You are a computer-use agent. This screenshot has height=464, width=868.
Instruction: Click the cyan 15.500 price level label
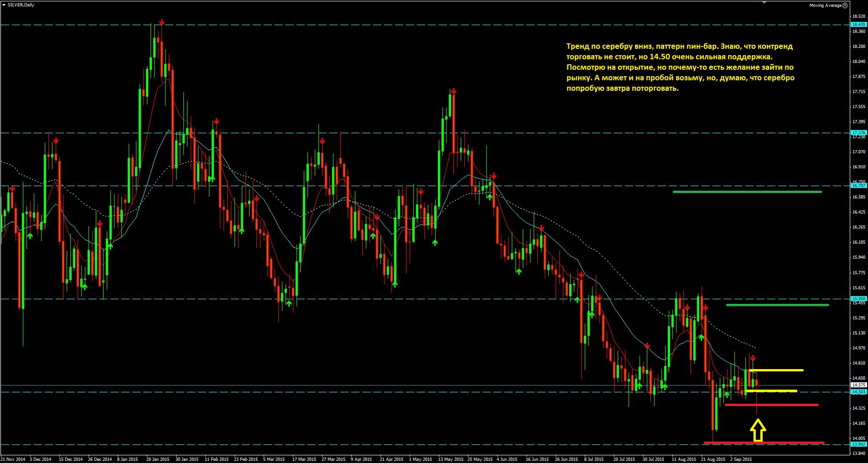[x=858, y=299]
